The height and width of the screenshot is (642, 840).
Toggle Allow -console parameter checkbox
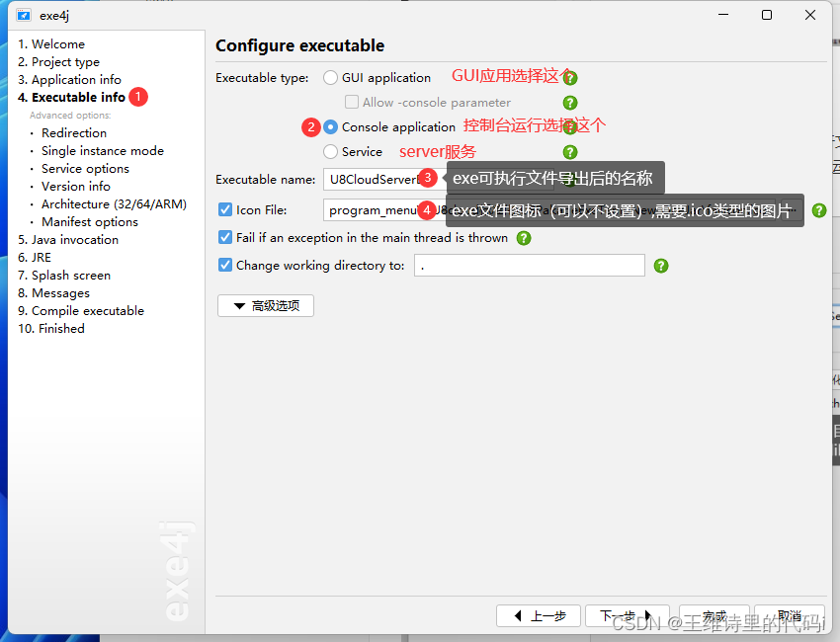[352, 102]
